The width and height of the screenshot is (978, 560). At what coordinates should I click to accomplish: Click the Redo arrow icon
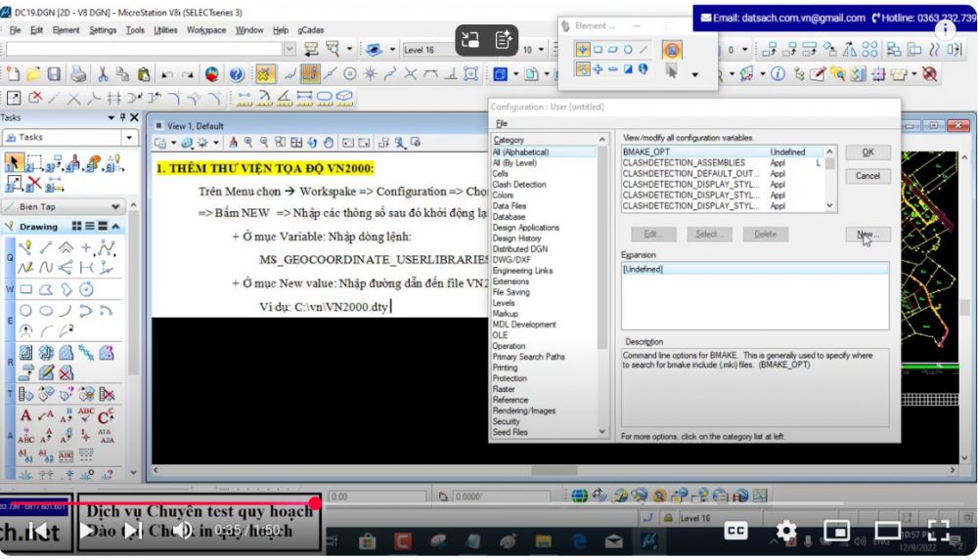[x=187, y=75]
